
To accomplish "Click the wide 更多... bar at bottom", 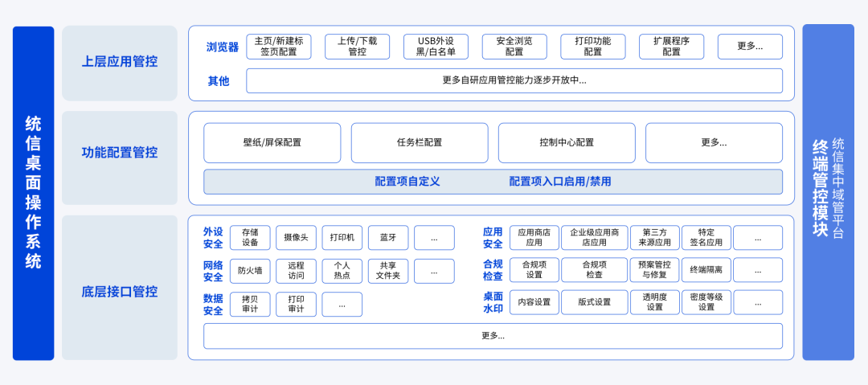I will pos(493,336).
